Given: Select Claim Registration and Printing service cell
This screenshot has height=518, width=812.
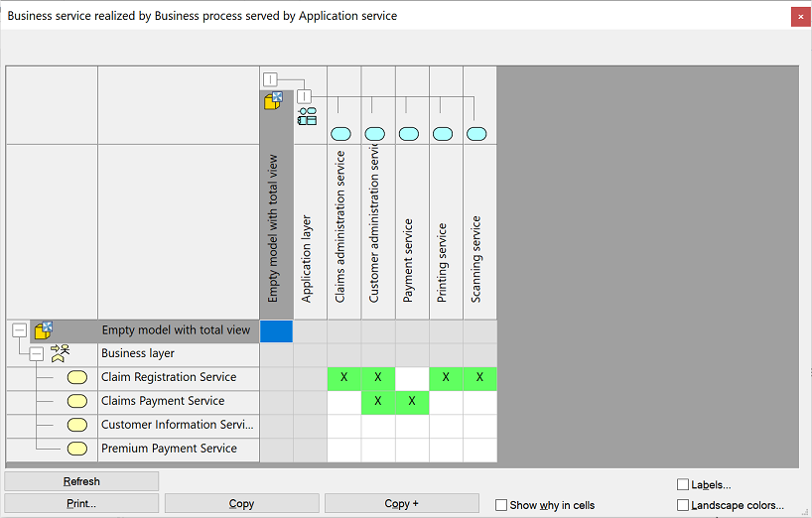Looking at the screenshot, I should pos(446,379).
